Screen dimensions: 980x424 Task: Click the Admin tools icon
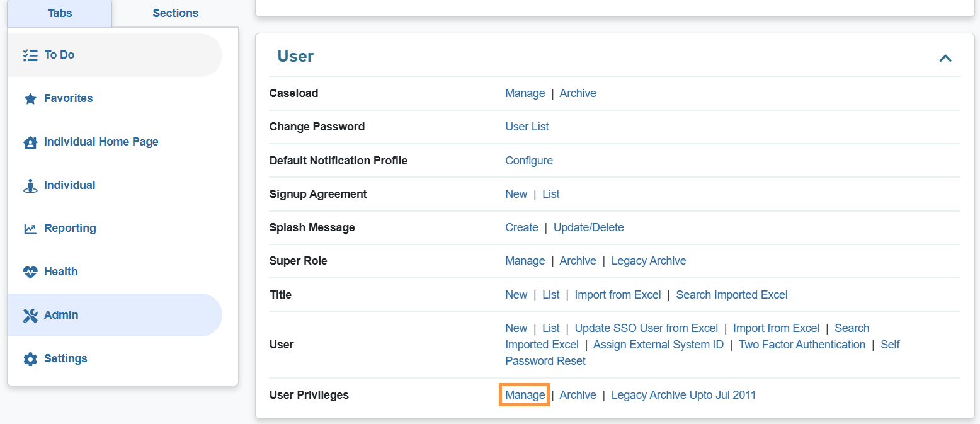tap(30, 316)
